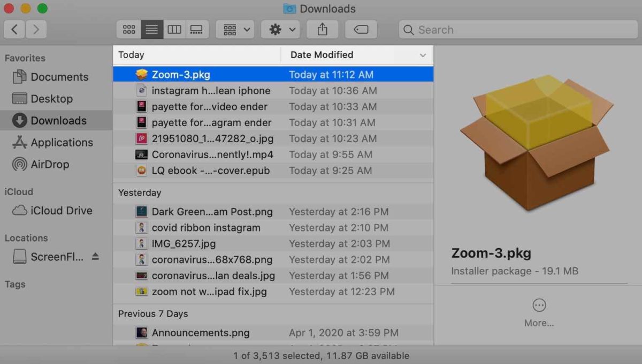
Task: Click the instagram h...lean iphone file icon
Action: click(x=141, y=91)
